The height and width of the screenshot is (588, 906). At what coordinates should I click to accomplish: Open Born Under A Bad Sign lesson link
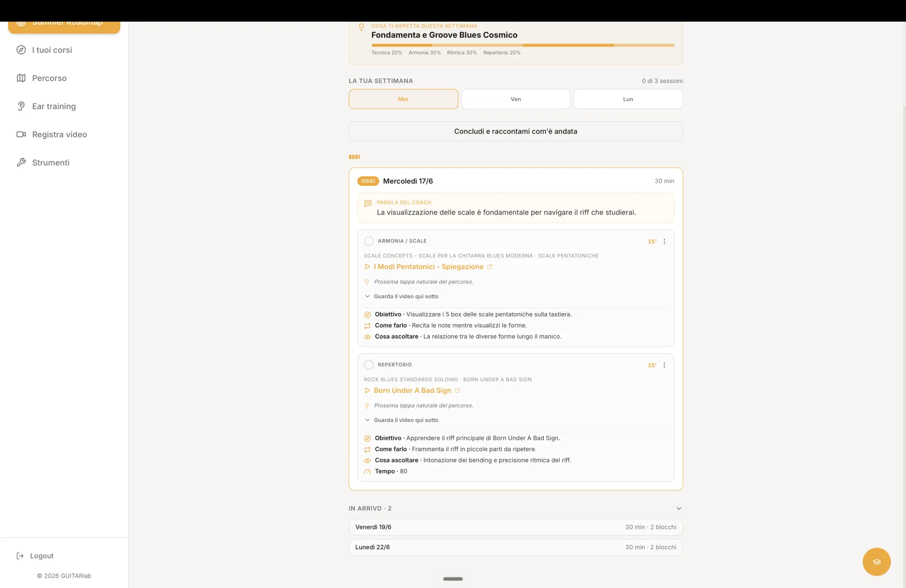click(412, 390)
